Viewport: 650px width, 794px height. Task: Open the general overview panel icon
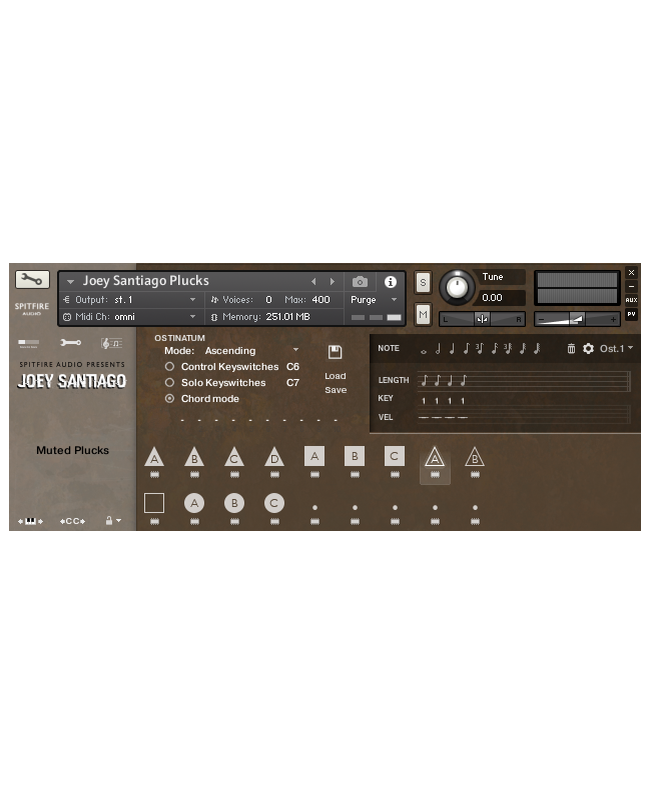[x=28, y=343]
